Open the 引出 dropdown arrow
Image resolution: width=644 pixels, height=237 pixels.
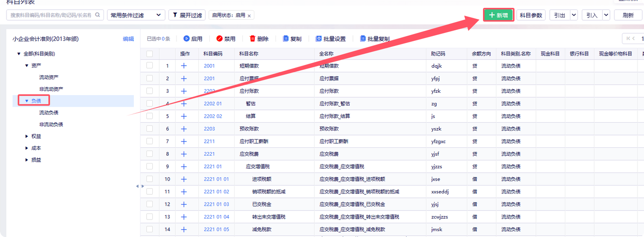tap(574, 15)
